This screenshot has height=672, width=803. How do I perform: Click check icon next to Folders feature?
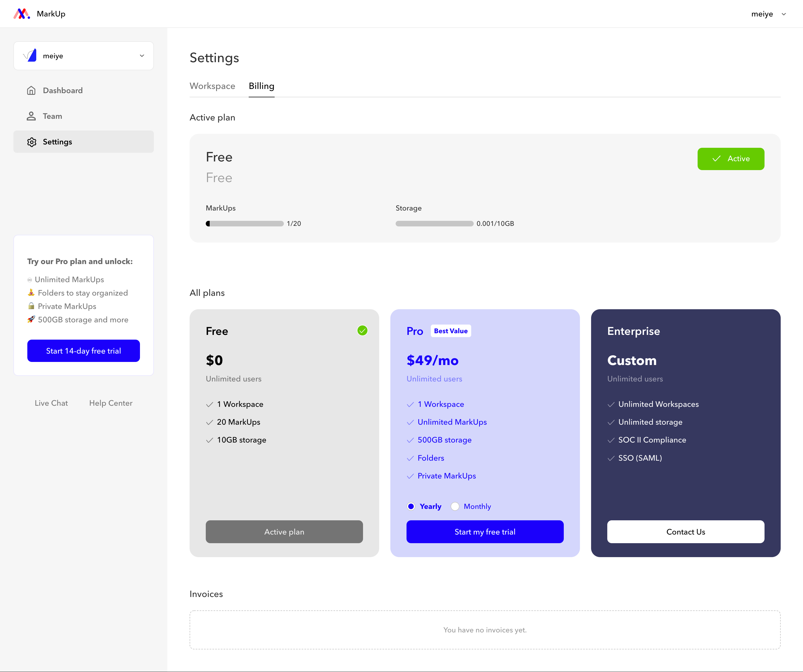[x=410, y=458]
